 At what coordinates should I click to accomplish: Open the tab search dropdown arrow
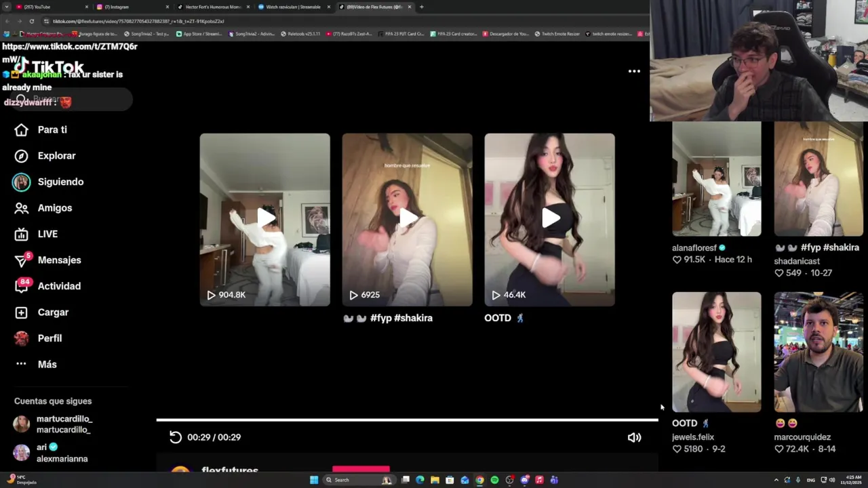tap(6, 7)
